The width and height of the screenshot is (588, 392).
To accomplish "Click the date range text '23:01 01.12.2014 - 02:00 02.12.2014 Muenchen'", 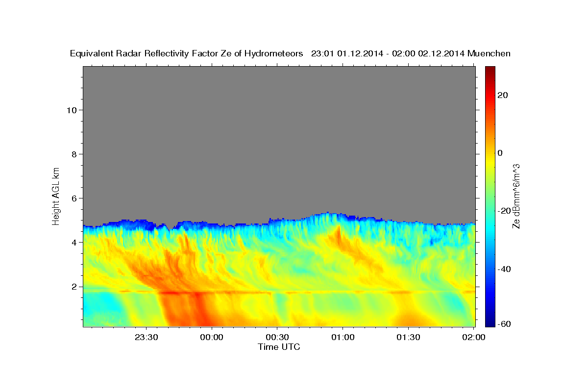I will click(x=411, y=54).
